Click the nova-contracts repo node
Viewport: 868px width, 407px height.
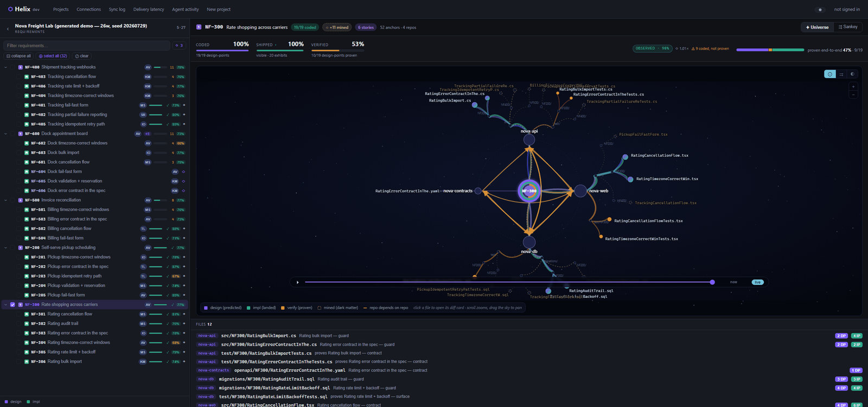point(477,191)
